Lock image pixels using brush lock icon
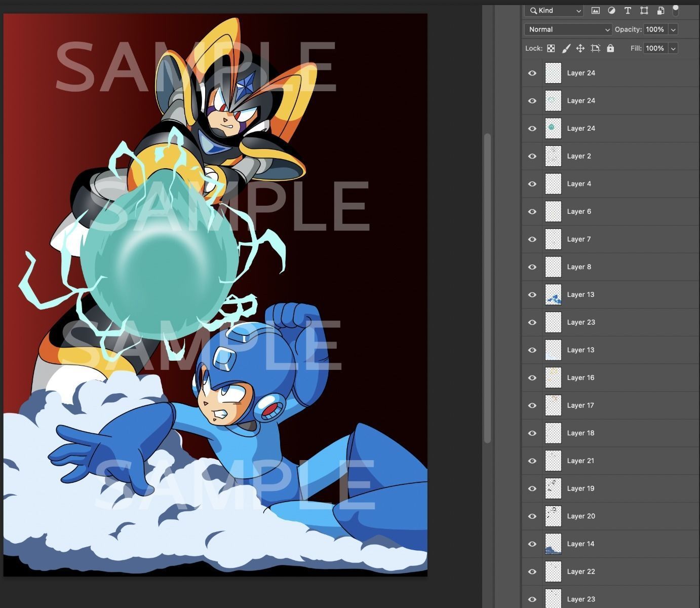 pyautogui.click(x=566, y=48)
